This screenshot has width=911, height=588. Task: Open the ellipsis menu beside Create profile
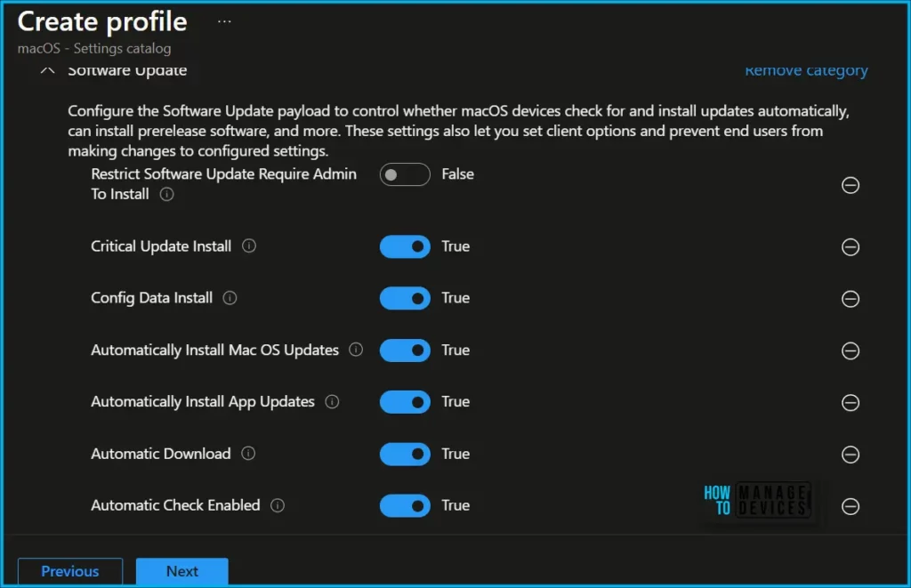224,22
